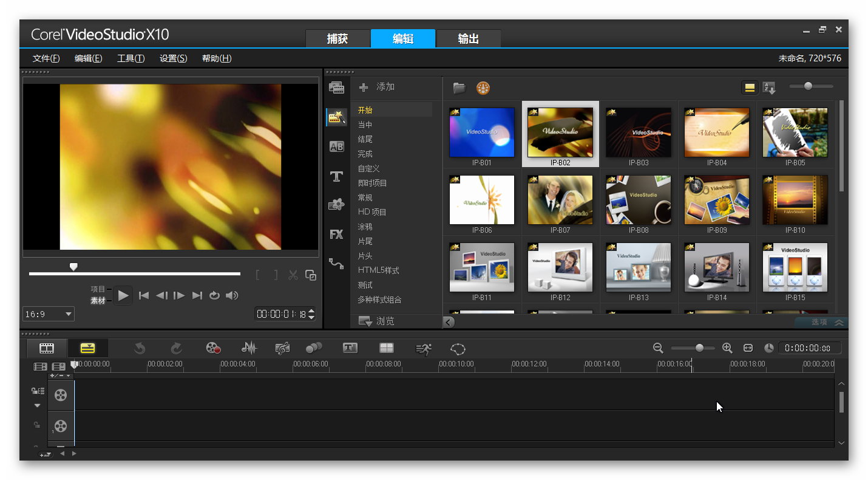Viewport: 868px width, 480px height.
Task: Open the Title (T) library panel
Action: (x=336, y=176)
